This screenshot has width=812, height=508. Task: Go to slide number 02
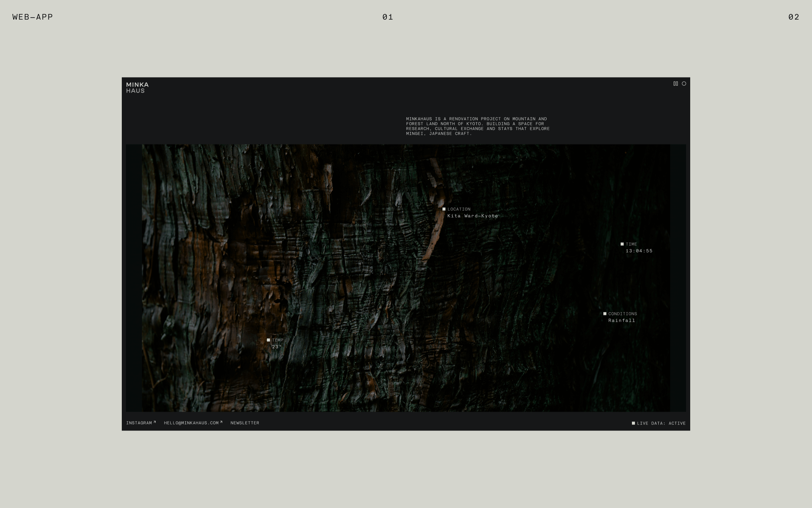tap(794, 17)
